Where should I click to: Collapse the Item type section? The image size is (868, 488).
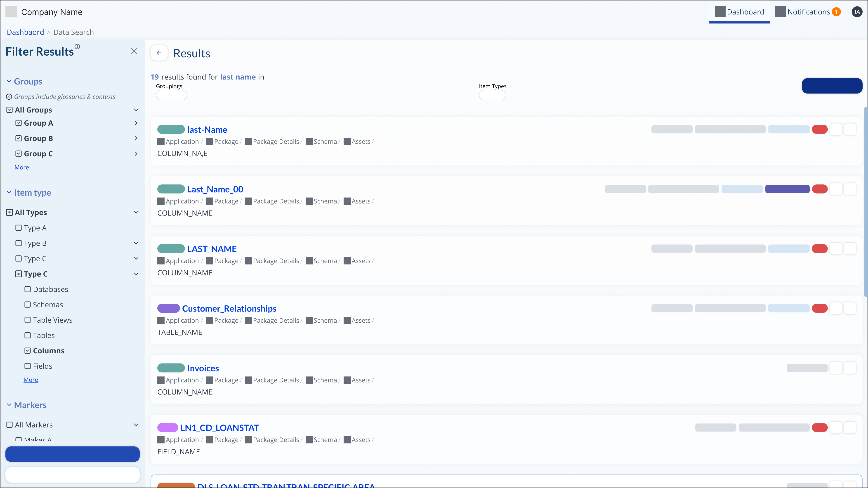9,193
